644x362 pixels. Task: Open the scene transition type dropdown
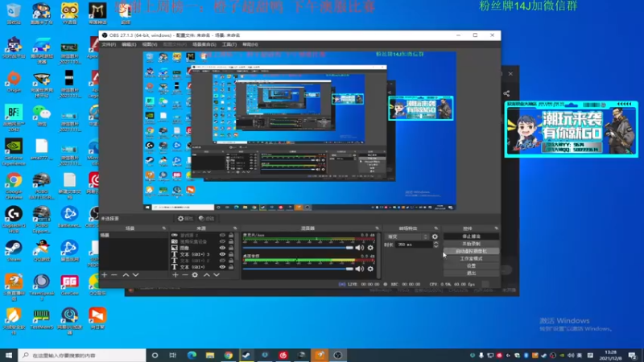[407, 237]
